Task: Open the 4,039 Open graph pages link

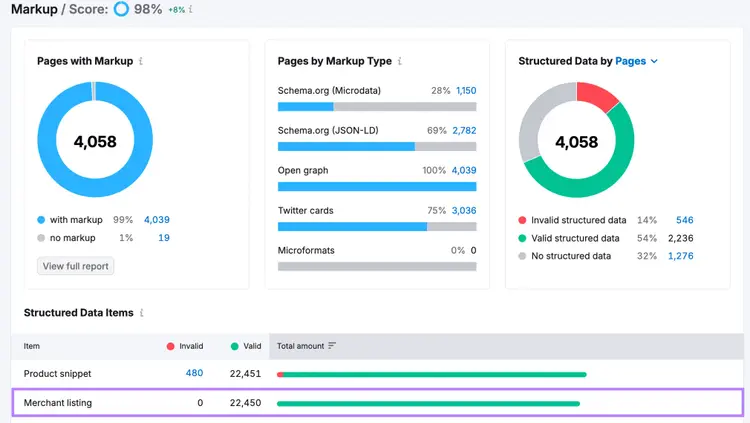Action: tap(464, 170)
